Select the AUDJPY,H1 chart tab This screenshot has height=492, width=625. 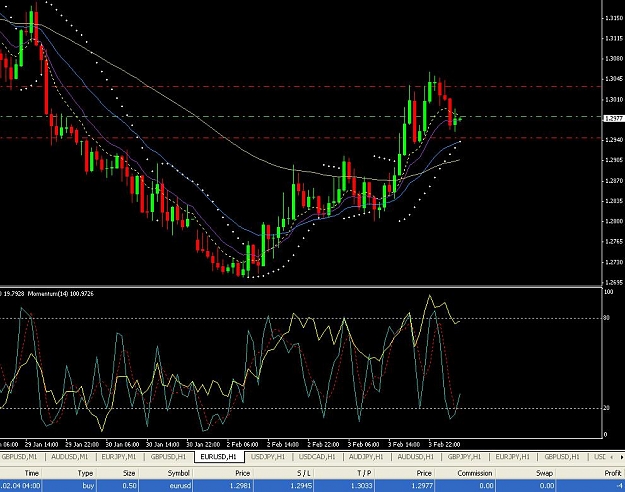coord(366,457)
